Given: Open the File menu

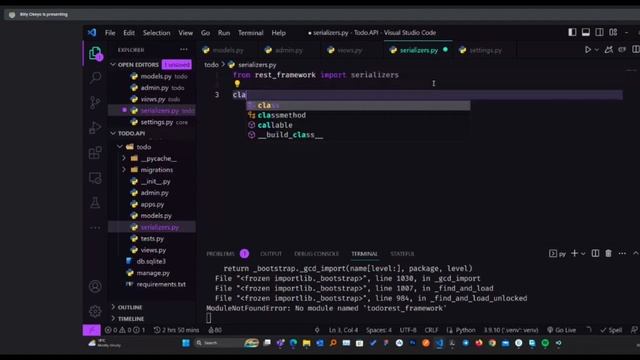Looking at the screenshot, I should (110, 33).
